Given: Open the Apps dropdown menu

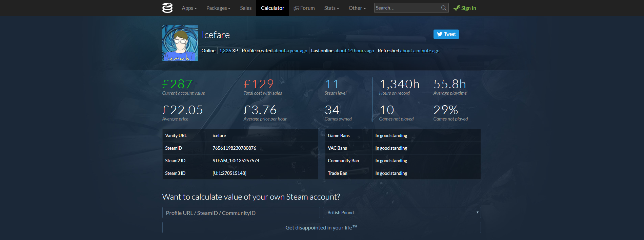Looking at the screenshot, I should tap(189, 8).
